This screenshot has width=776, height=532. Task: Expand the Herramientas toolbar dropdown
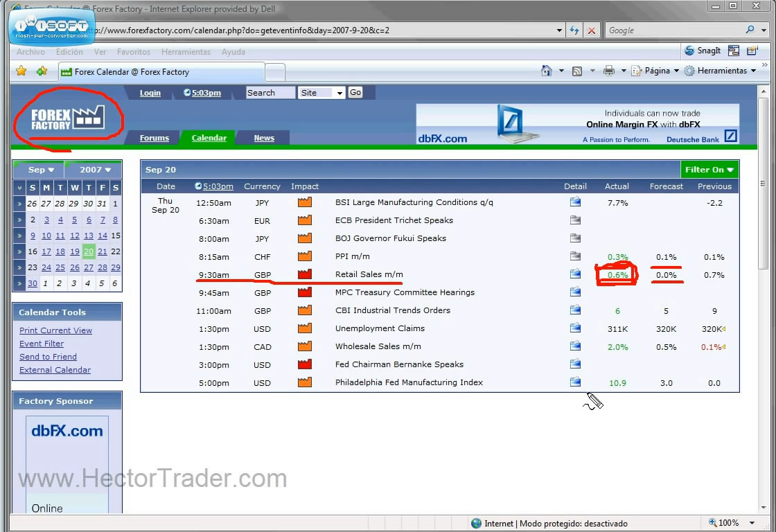coord(753,71)
